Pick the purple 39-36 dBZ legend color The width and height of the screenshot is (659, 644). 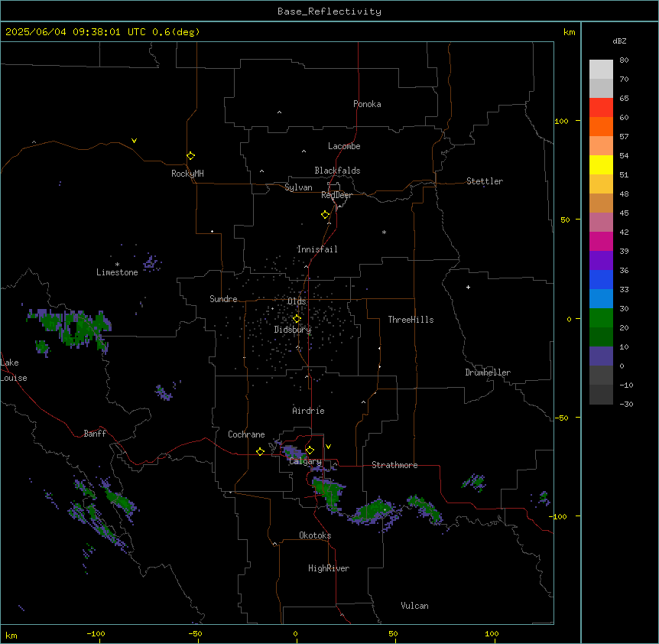point(601,261)
